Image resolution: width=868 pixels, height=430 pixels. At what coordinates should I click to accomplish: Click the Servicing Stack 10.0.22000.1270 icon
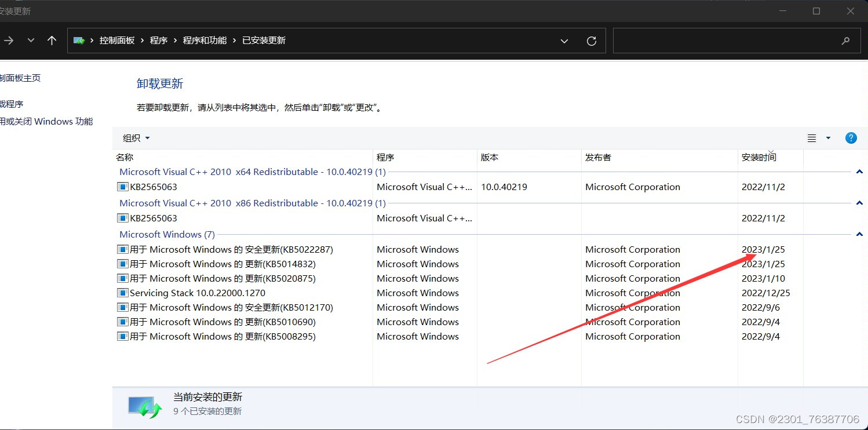122,293
